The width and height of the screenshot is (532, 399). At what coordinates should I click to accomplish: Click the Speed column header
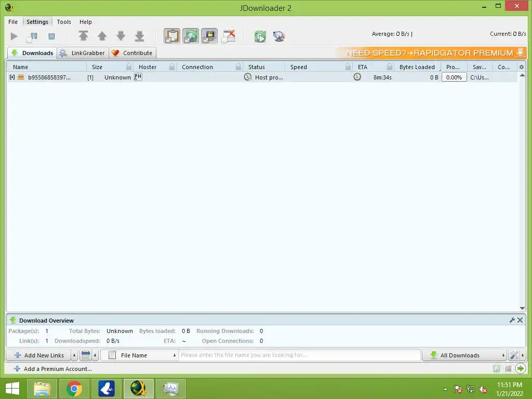click(318, 67)
